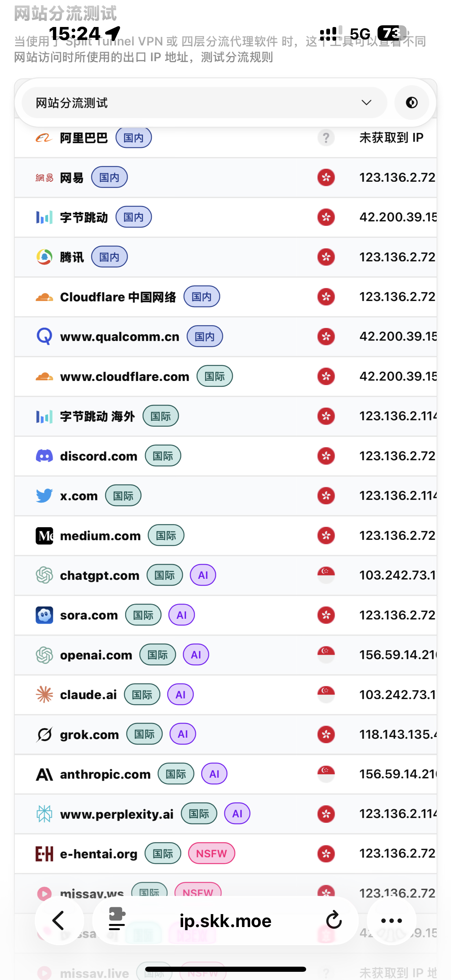Click the Discord logo icon
451x980 pixels.
[x=44, y=456]
